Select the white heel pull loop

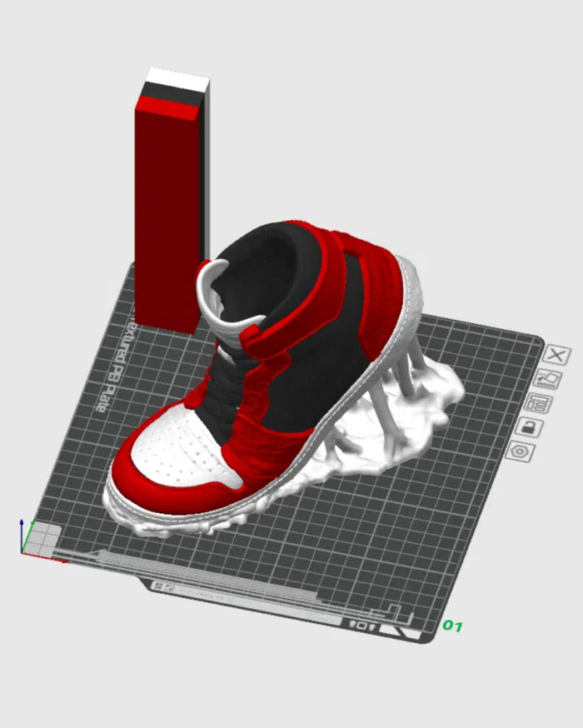coord(214,292)
